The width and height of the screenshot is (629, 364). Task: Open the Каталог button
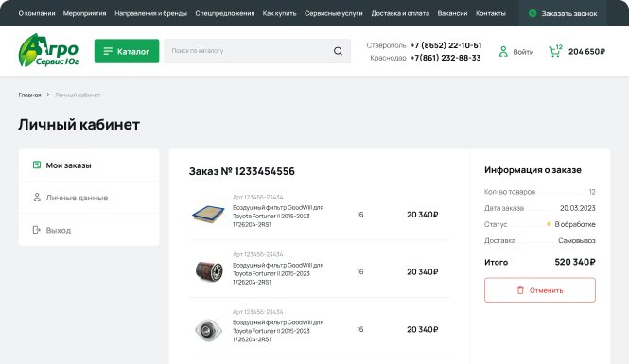click(127, 51)
